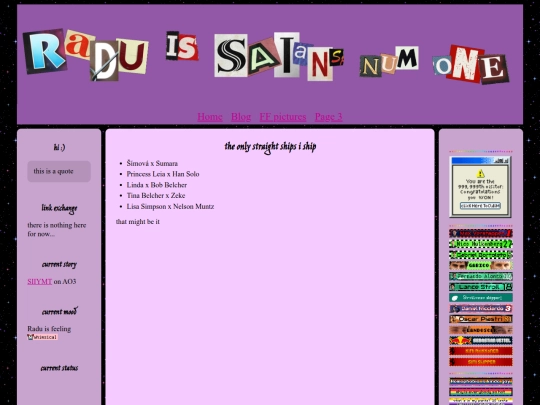Click the Sebastian Vettel Red Bull badge
The width and height of the screenshot is (540, 405).
pos(481,340)
